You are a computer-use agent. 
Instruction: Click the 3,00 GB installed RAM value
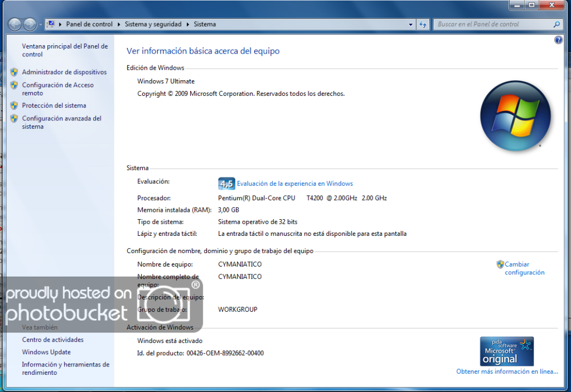(228, 210)
